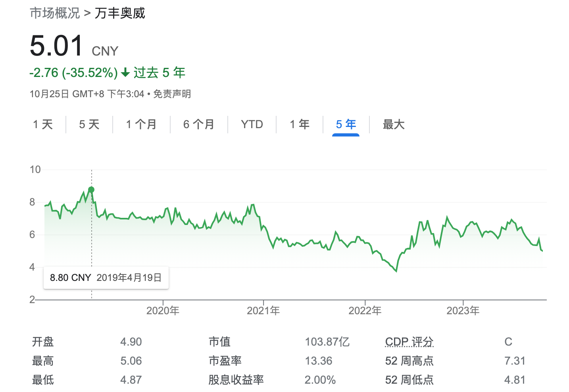Click the 市值 value 103.87亿
This screenshot has width=569, height=392.
click(x=327, y=342)
